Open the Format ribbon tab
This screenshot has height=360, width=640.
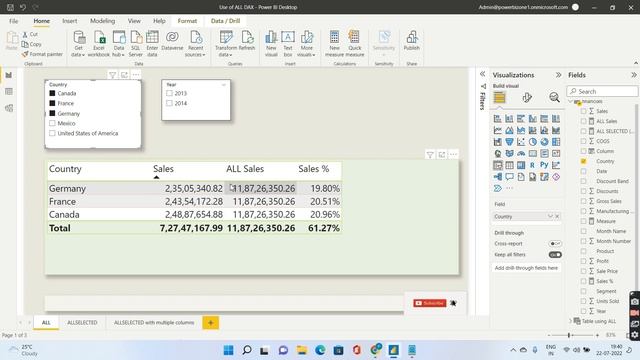(187, 21)
